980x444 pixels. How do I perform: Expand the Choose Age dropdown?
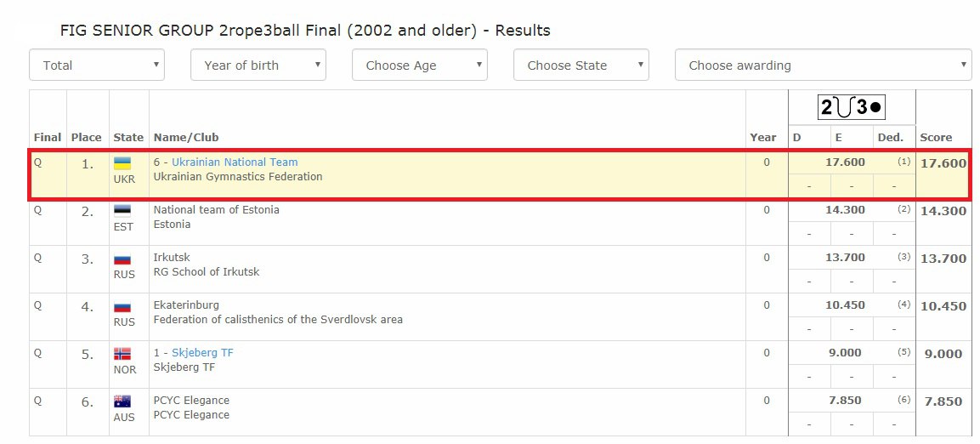click(420, 65)
